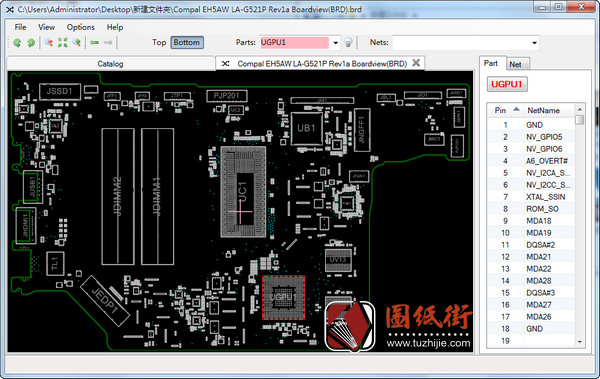Switch to the Catalog tab
Screen dimensions: 600x379
111,64
